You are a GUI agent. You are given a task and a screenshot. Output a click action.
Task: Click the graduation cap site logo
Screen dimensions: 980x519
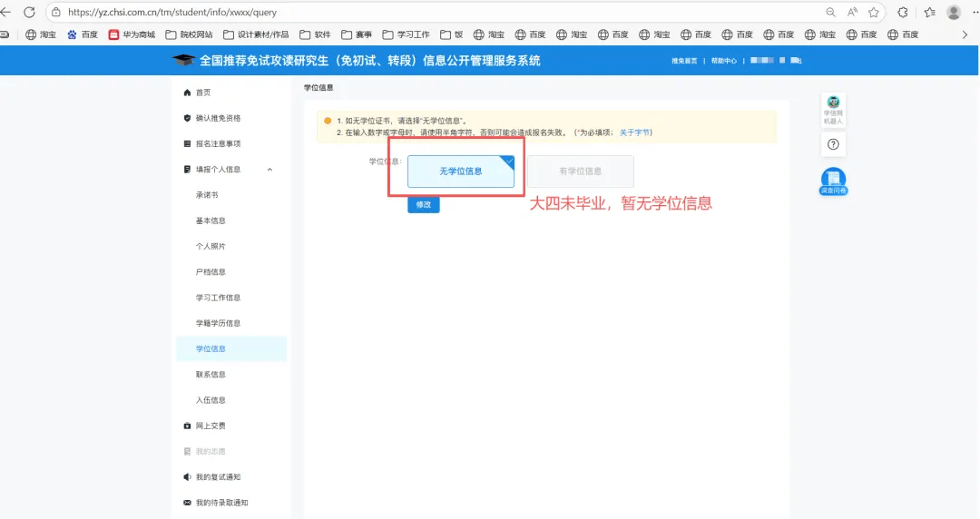pyautogui.click(x=183, y=60)
